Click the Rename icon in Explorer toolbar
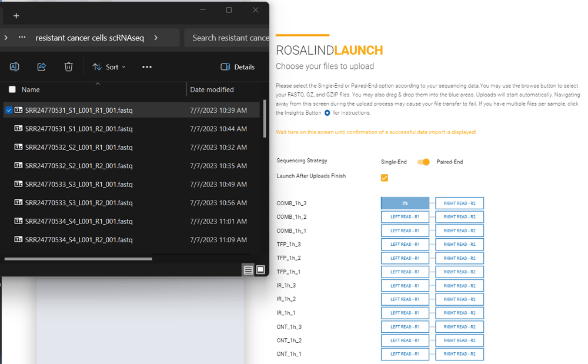 point(14,66)
